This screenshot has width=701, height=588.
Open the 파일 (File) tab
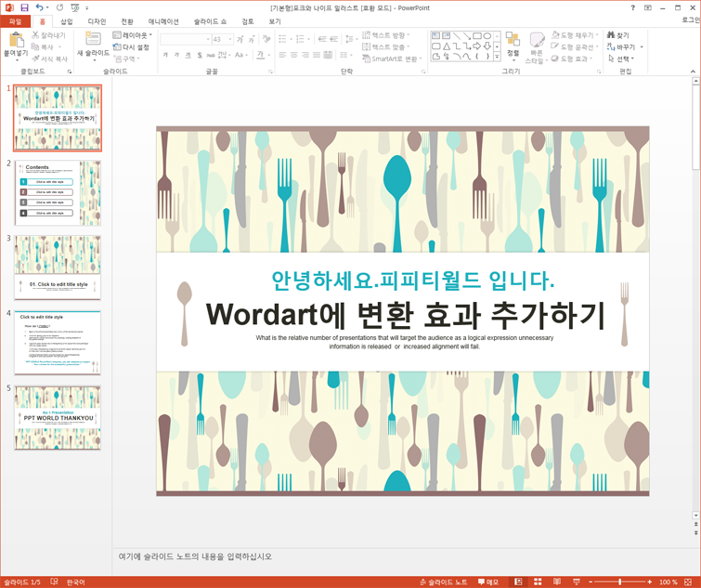(x=15, y=21)
